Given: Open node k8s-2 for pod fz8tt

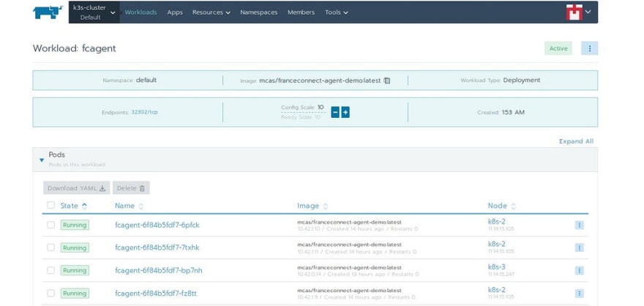Looking at the screenshot, I should [497, 290].
